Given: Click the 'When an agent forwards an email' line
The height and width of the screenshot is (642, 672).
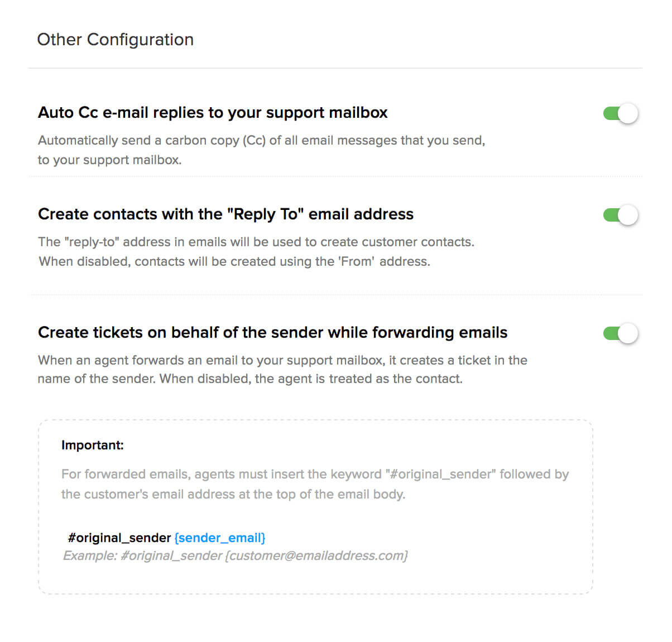Looking at the screenshot, I should (282, 360).
